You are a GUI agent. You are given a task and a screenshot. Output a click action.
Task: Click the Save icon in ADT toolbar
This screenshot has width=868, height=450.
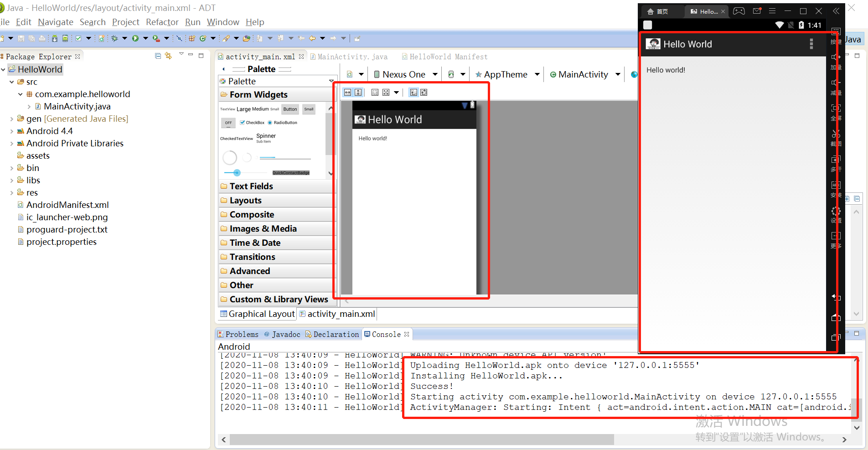coord(21,39)
